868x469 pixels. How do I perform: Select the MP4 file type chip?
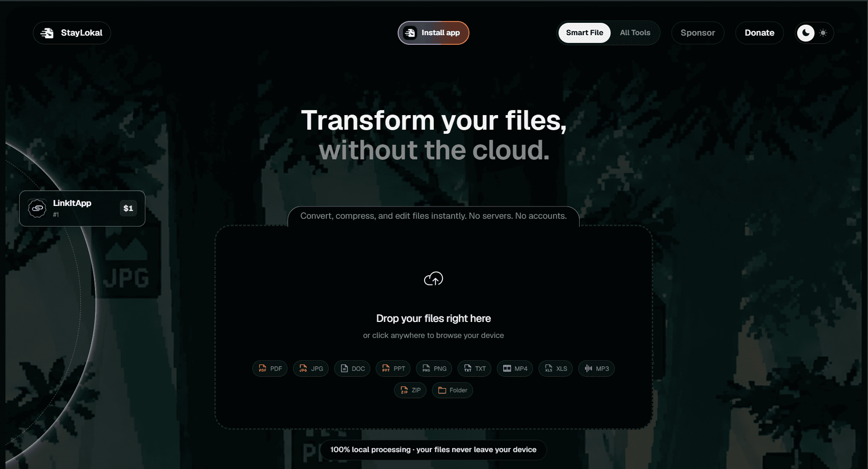click(x=515, y=369)
